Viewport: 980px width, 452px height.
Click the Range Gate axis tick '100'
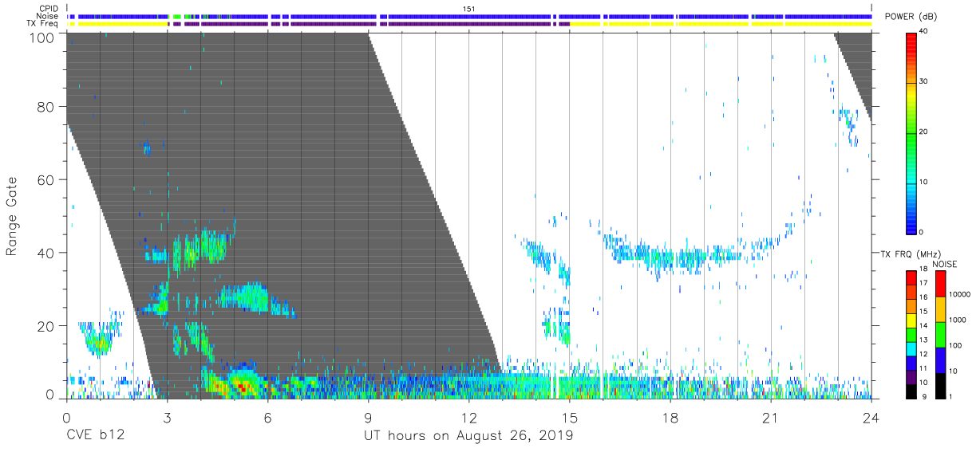[41, 37]
